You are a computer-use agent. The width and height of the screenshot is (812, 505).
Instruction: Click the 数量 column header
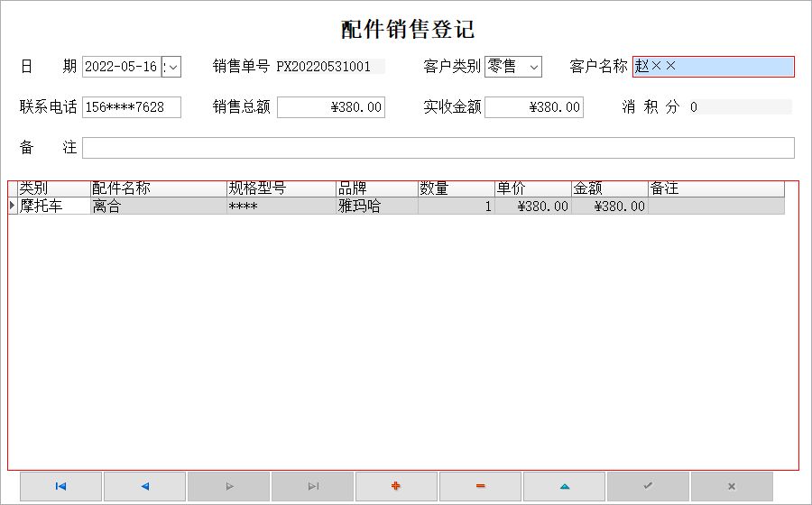tap(457, 188)
